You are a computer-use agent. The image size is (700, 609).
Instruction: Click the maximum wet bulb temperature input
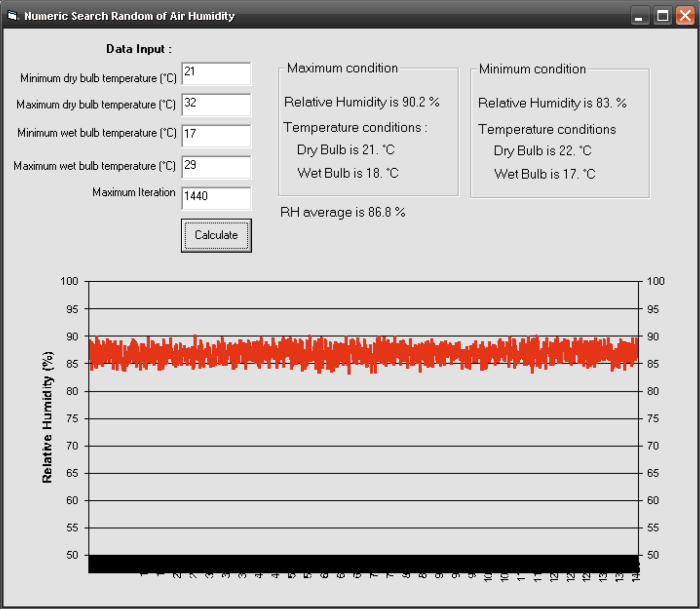tap(216, 167)
